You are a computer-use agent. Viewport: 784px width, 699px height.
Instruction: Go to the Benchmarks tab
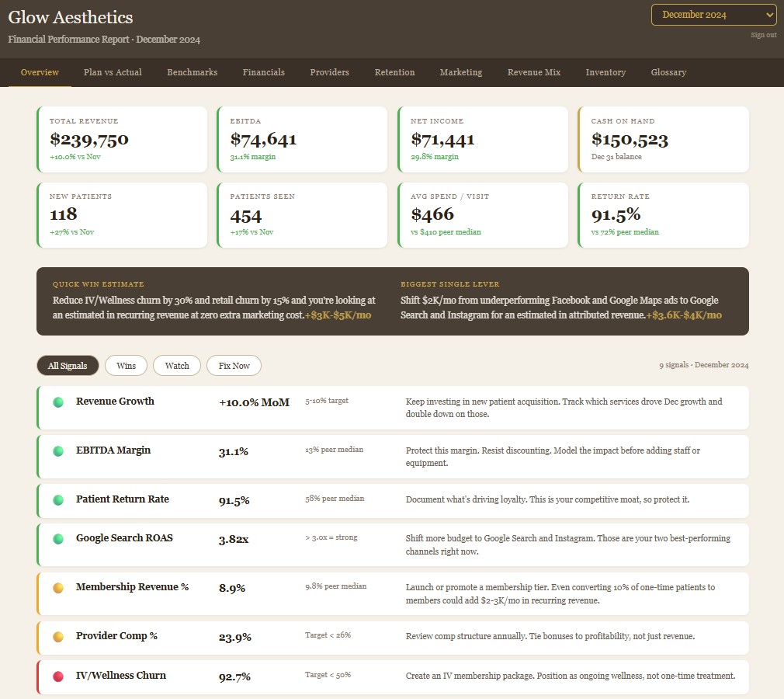coord(192,72)
